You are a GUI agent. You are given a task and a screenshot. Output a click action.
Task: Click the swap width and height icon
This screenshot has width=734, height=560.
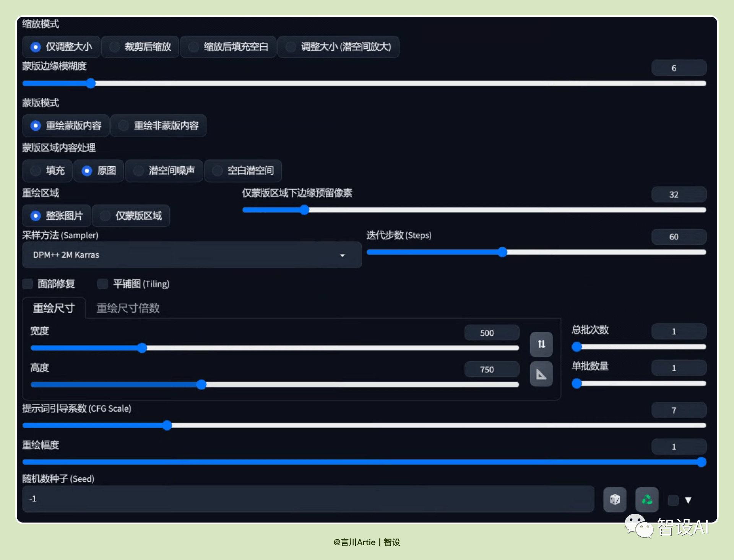point(541,344)
